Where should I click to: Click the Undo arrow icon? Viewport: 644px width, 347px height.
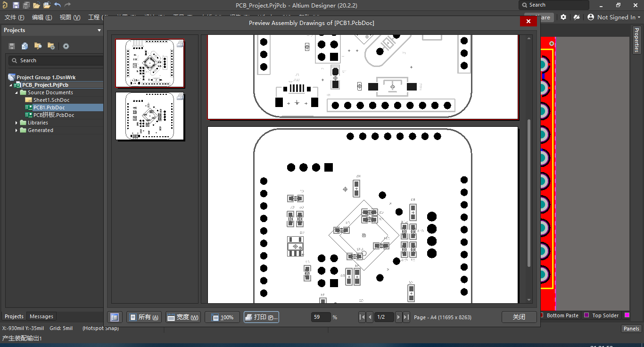(58, 5)
